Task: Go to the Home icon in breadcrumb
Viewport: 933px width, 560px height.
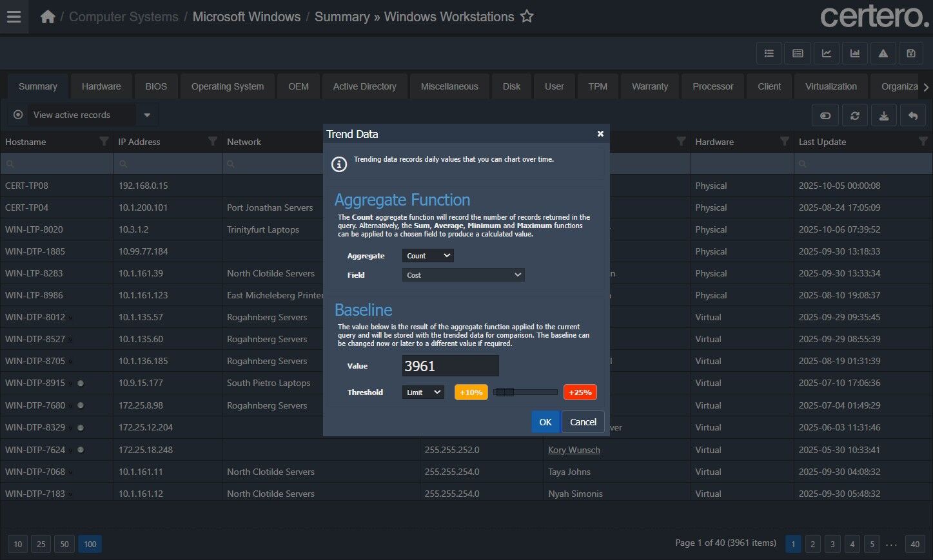Action: [48, 17]
